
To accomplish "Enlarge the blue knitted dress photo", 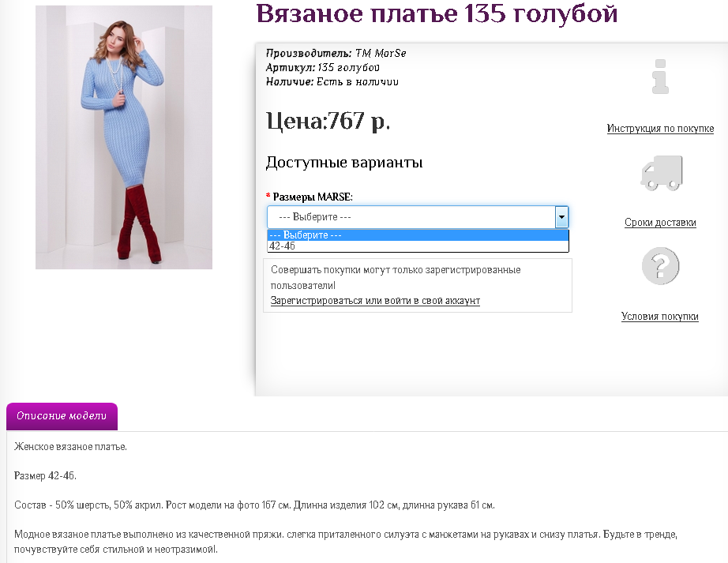I will pyautogui.click(x=124, y=137).
